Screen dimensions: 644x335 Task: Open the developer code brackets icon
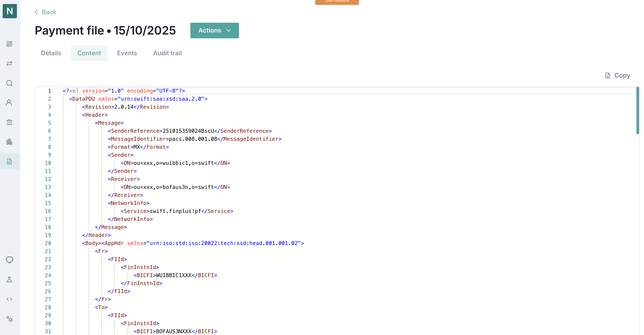[10, 299]
